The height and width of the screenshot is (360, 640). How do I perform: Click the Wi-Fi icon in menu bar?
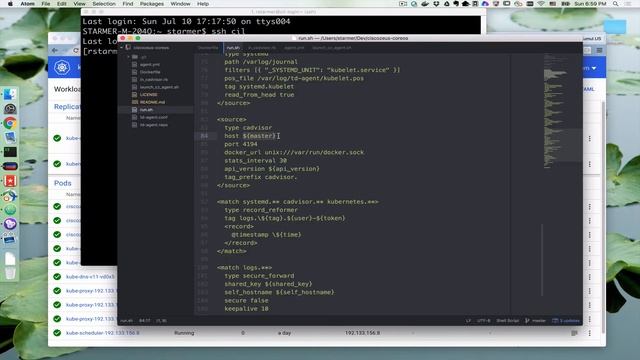tap(542, 4)
